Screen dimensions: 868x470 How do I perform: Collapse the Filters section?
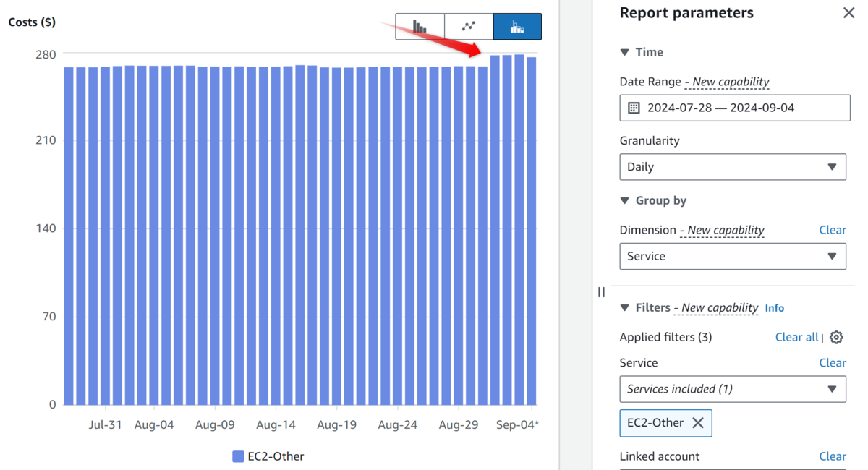click(x=624, y=307)
